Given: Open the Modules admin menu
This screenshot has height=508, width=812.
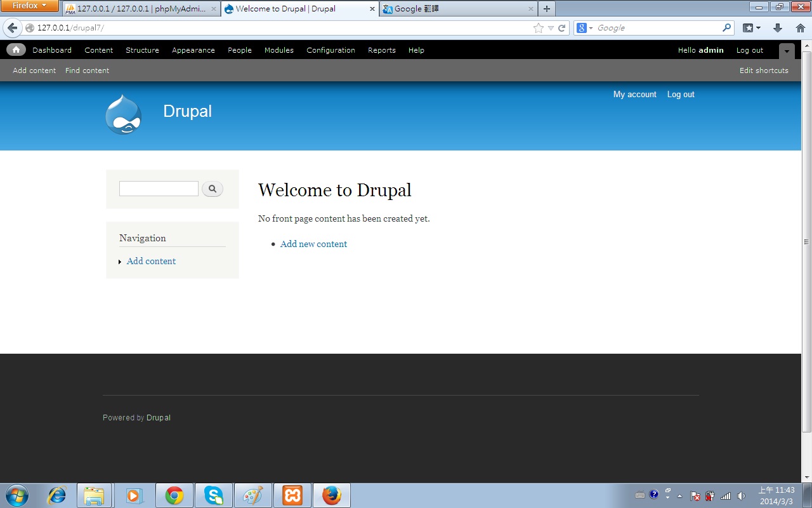Looking at the screenshot, I should (x=279, y=50).
